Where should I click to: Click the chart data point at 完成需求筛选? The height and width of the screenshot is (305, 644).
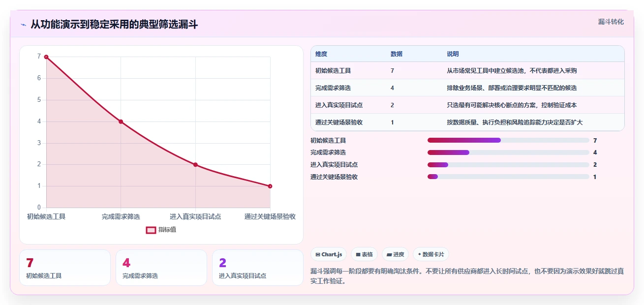pos(121,122)
